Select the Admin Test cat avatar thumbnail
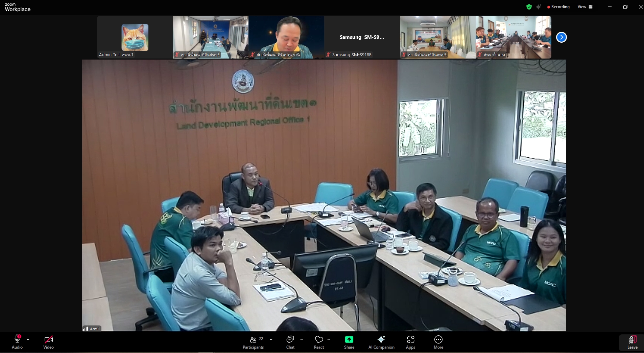Image resolution: width=644 pixels, height=353 pixels. [x=135, y=37]
